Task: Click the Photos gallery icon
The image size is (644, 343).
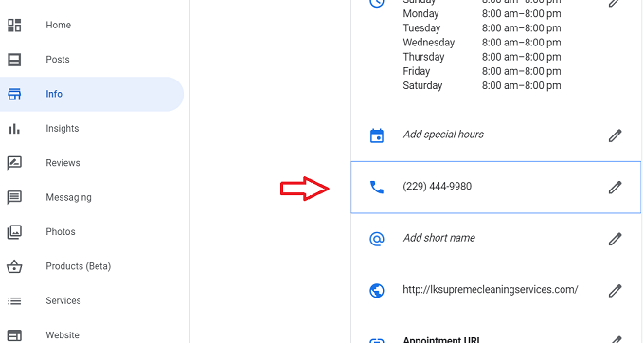Action: click(x=14, y=232)
